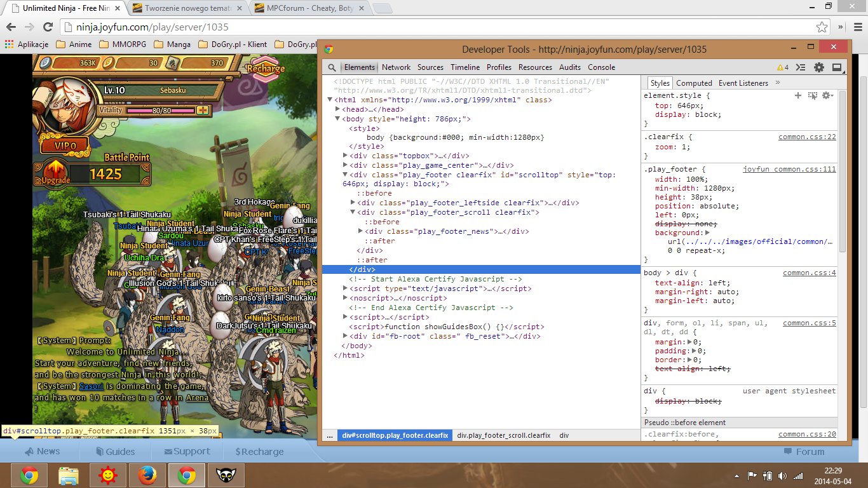Open the common.css:4 source link

(810, 273)
